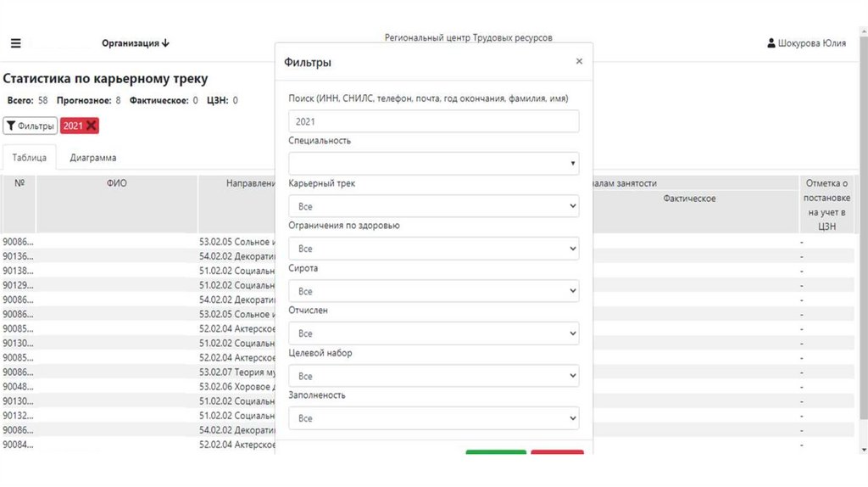Close the Фильтры dialog with the × icon
Image resolution: width=868 pixels, height=487 pixels.
579,61
